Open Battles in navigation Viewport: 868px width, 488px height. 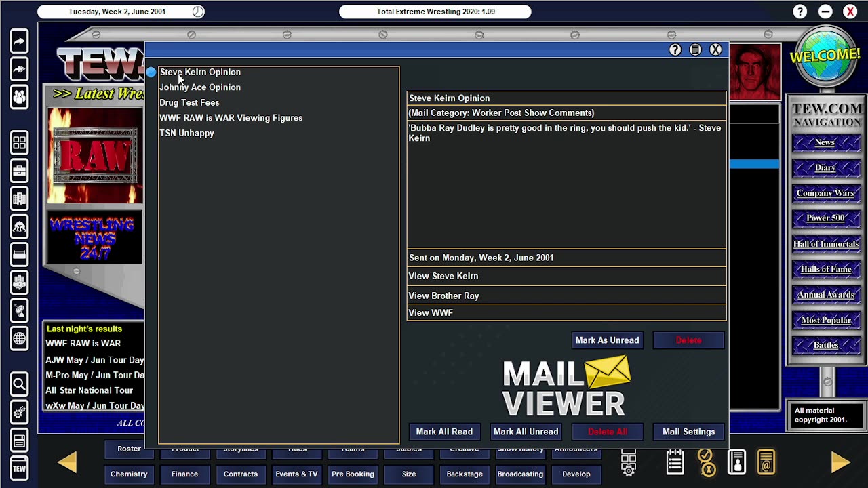coord(825,345)
